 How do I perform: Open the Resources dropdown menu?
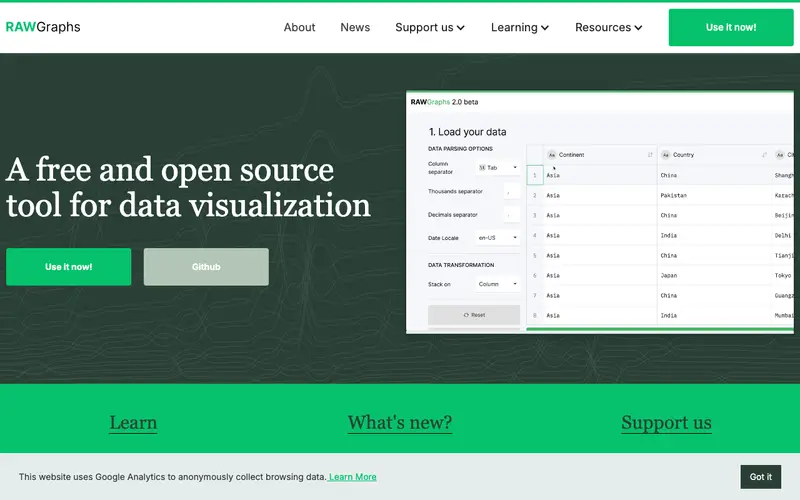(x=608, y=28)
